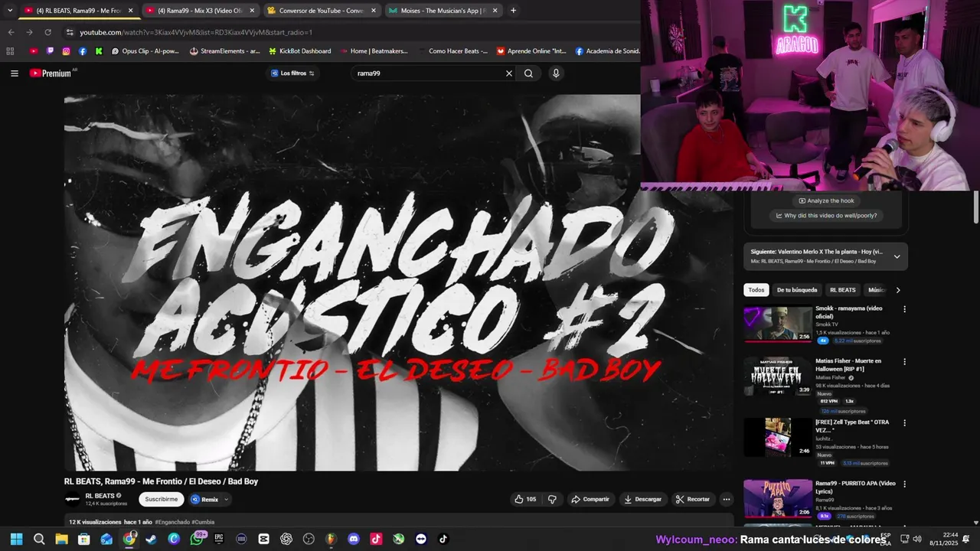Click the Compartir share button
The width and height of the screenshot is (980, 551).
[x=590, y=499]
